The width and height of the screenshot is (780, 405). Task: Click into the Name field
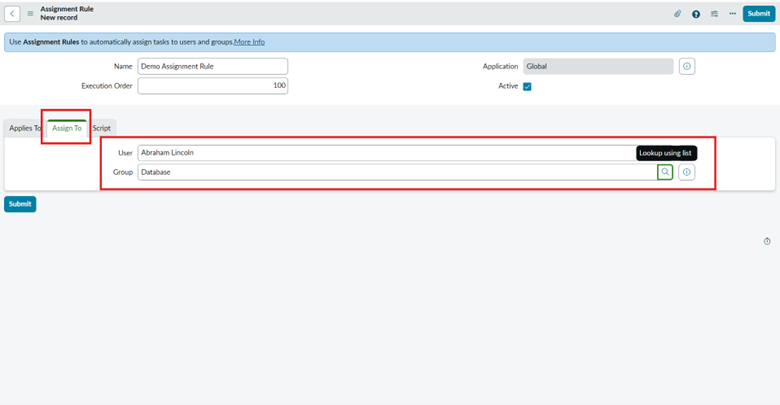[212, 66]
